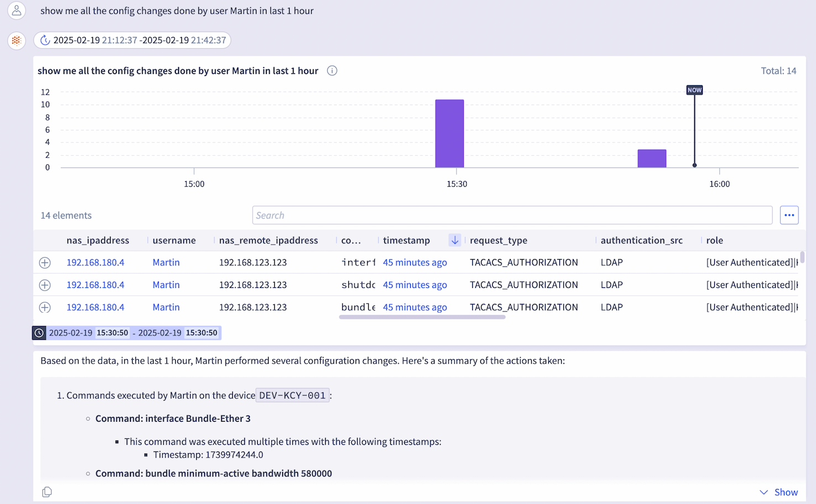816x504 pixels.
Task: Open 192.168.180.4 link in the shutdo row
Action: pos(95,285)
